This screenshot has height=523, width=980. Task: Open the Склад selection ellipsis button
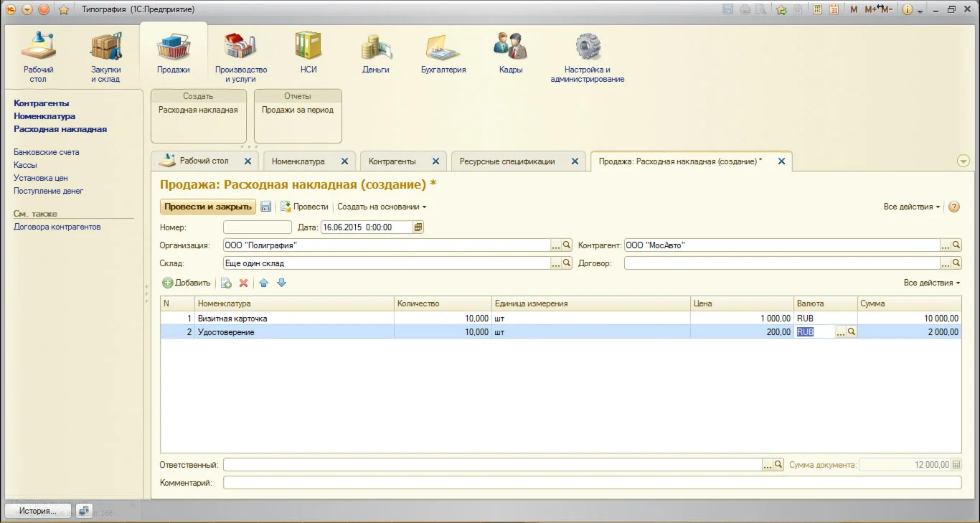[556, 264]
